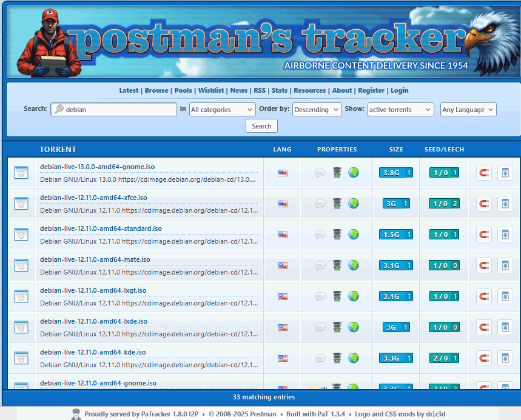The width and height of the screenshot is (521, 420).
Task: Click the category icon for the xfce row
Action: (21, 204)
